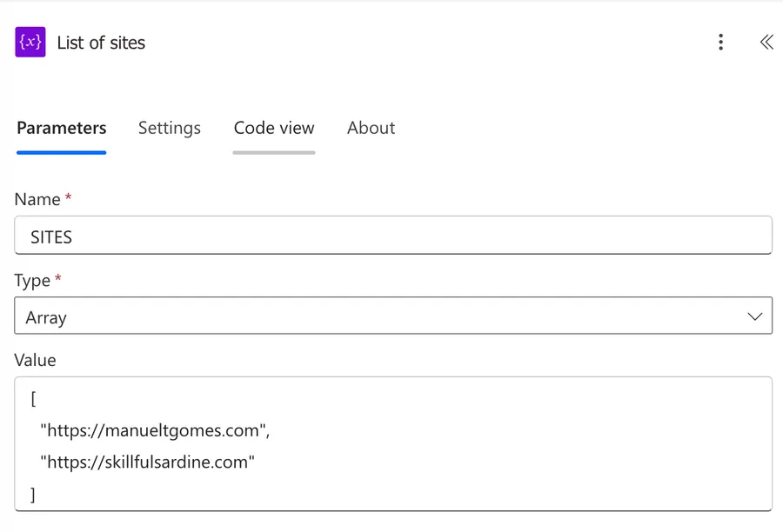Viewport: 783px width, 532px height.
Task: Click the Value field label
Action: (x=35, y=360)
